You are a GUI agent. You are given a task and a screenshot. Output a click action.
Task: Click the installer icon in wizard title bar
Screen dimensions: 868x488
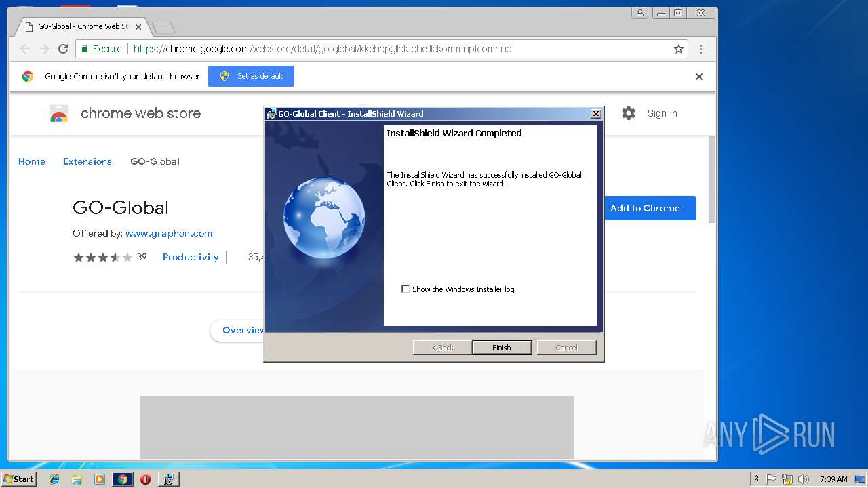tap(271, 114)
